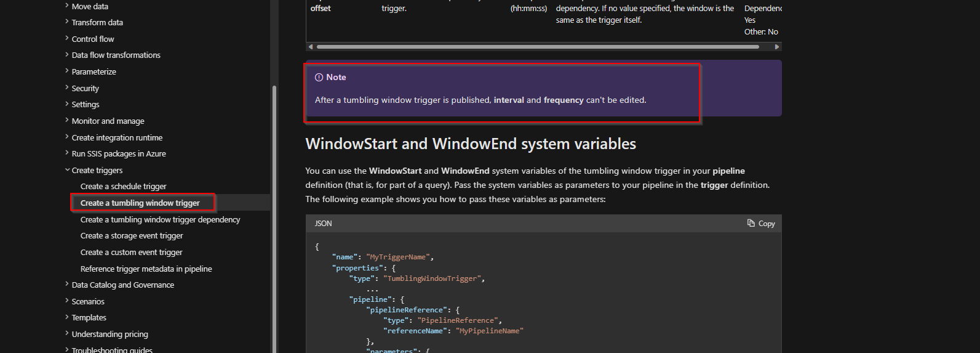Open Reference trigger metadata in pipeline
The image size is (980, 353).
click(x=146, y=269)
